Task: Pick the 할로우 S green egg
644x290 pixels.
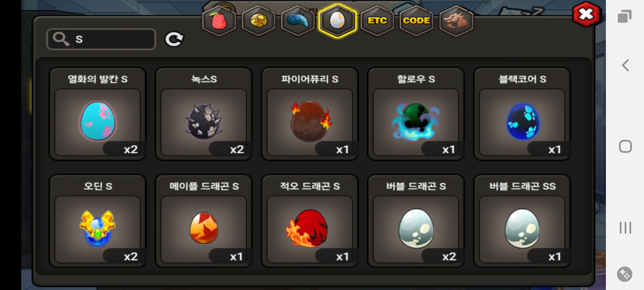Action: point(416,114)
